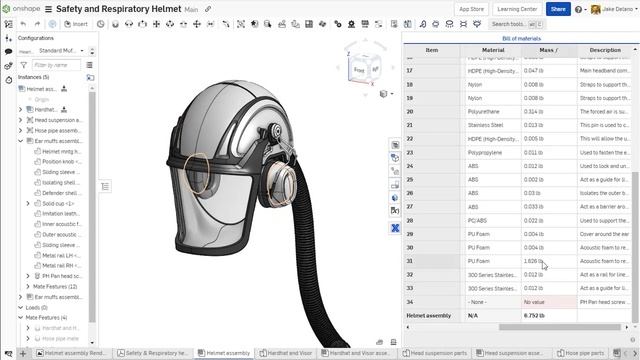Switch to the Hose pipe parts tab
640x360 pixels.
coord(582,353)
